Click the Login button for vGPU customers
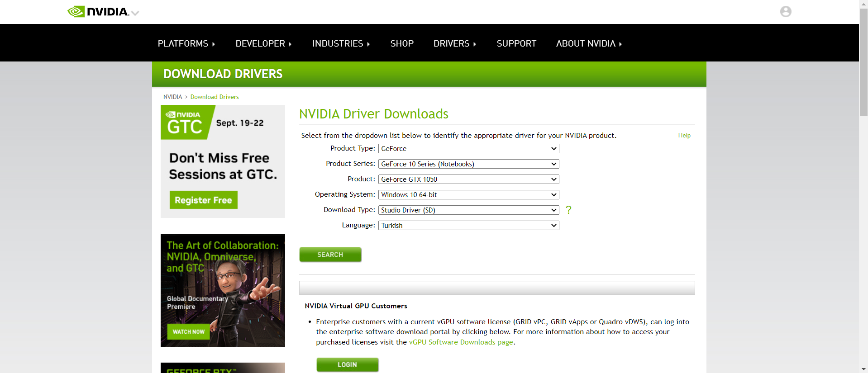Image resolution: width=868 pixels, height=373 pixels. (347, 364)
